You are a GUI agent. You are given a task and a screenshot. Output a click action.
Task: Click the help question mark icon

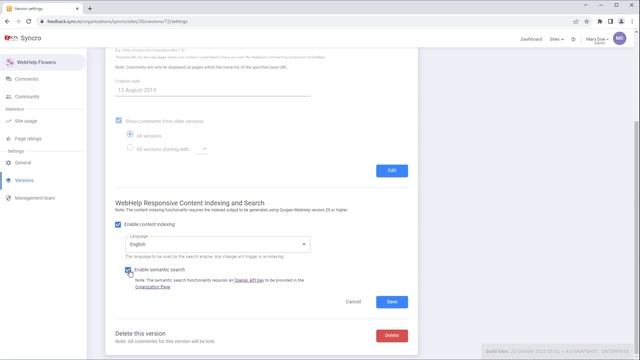click(573, 39)
